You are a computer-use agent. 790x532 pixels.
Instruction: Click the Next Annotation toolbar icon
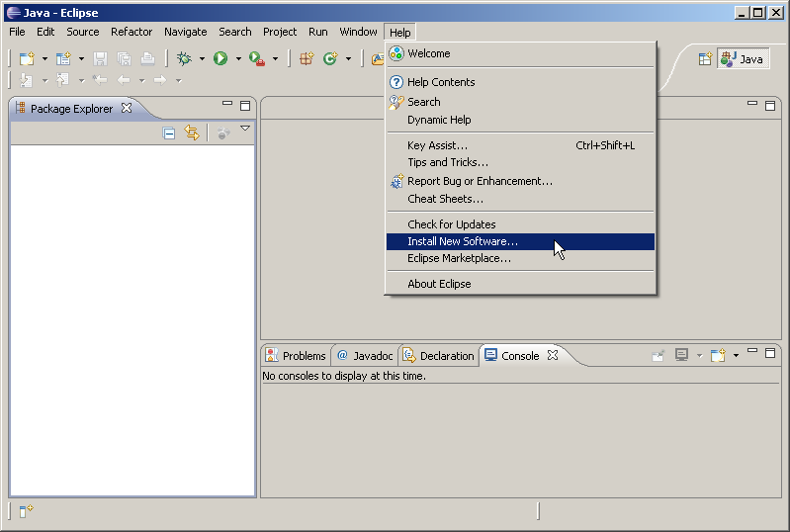(26, 80)
